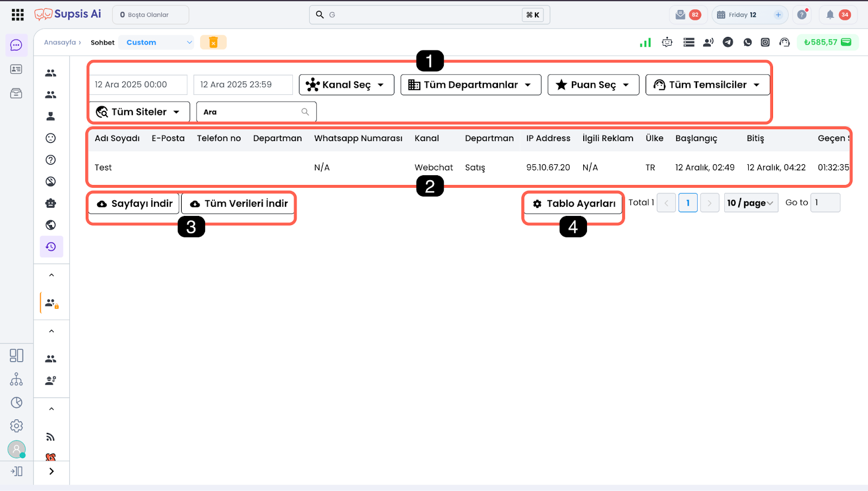Click the chat history clock icon
Screen dimensions: 868x491
51,247
